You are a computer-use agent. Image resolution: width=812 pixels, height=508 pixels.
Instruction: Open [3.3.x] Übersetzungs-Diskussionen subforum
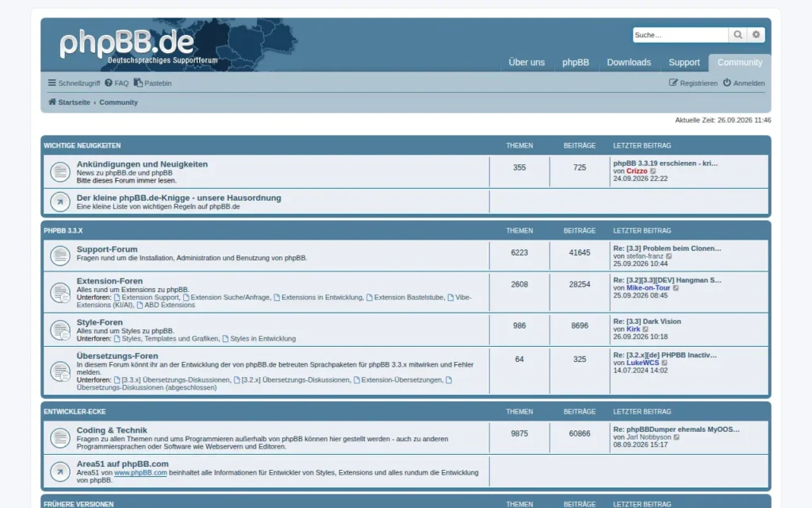[171, 380]
